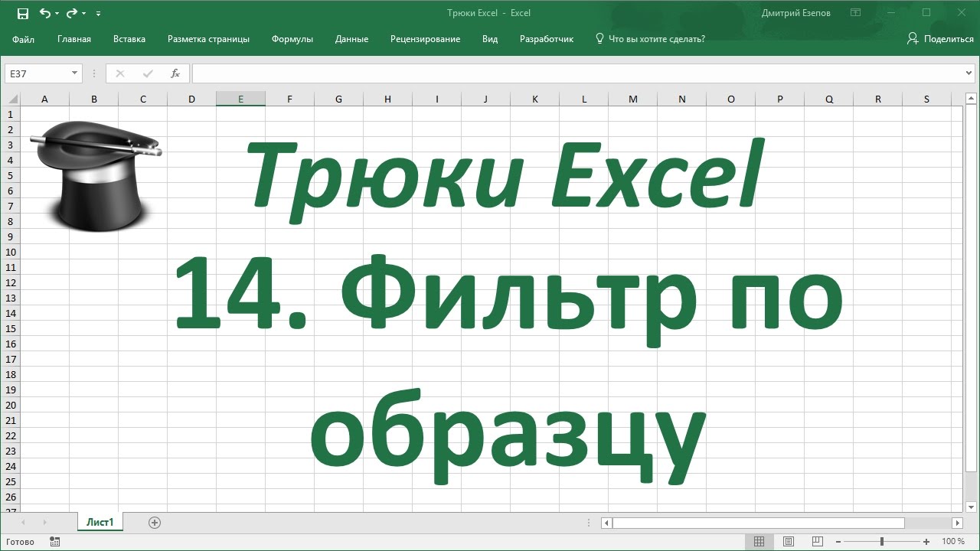Viewport: 980px width, 551px height.
Task: Expand the formula bar with chevron
Action: [x=970, y=73]
